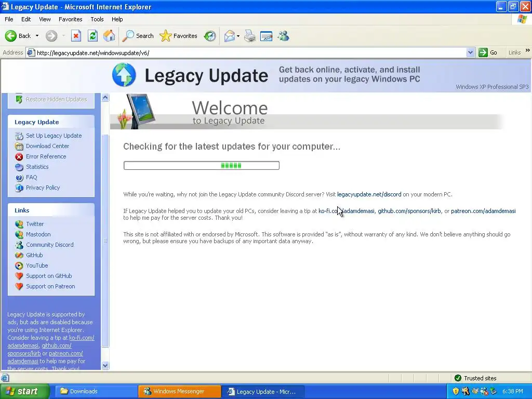Click the Stop loading icon

pyautogui.click(x=76, y=36)
